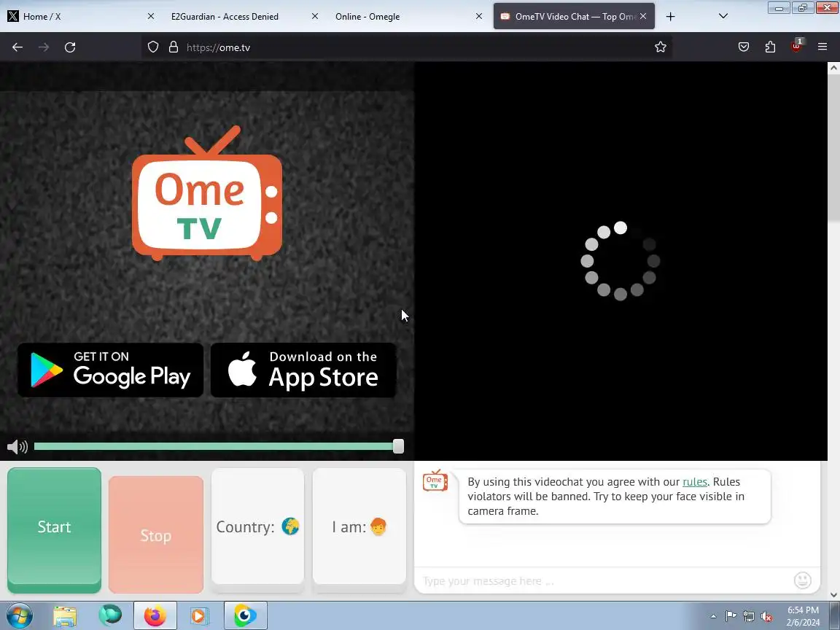Image resolution: width=840 pixels, height=630 pixels.
Task: Click the red Stop button
Action: coord(156,534)
